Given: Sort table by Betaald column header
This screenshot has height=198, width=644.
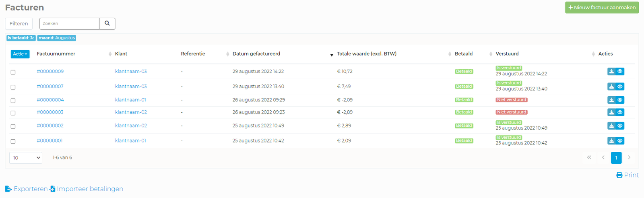Looking at the screenshot, I should pos(464,54).
